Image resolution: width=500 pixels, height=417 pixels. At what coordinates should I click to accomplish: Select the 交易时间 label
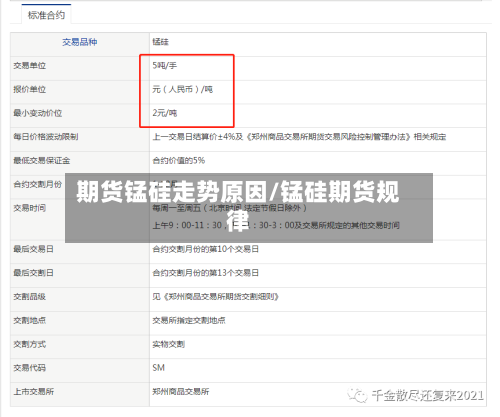click(30, 208)
